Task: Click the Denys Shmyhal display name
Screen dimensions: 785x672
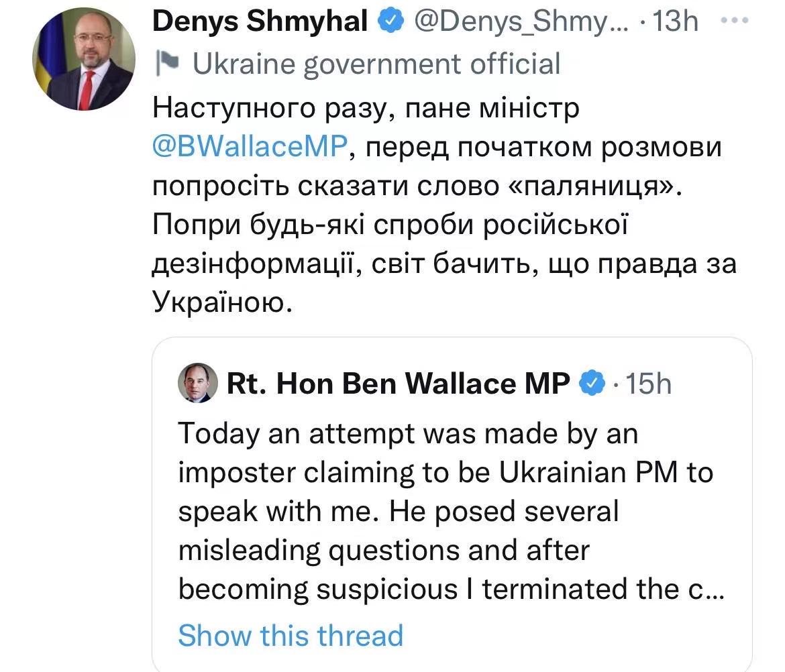Action: [x=260, y=22]
